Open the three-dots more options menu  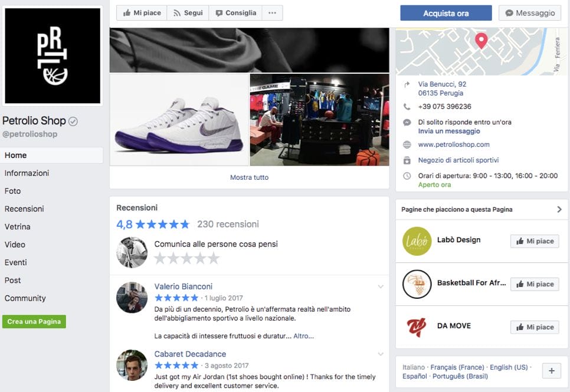point(272,13)
